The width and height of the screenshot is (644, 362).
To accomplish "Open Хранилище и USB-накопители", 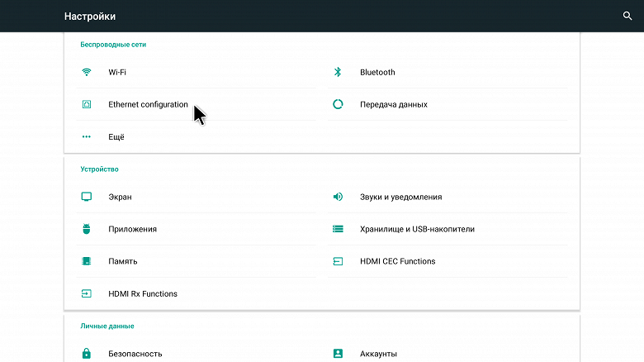I will click(417, 229).
